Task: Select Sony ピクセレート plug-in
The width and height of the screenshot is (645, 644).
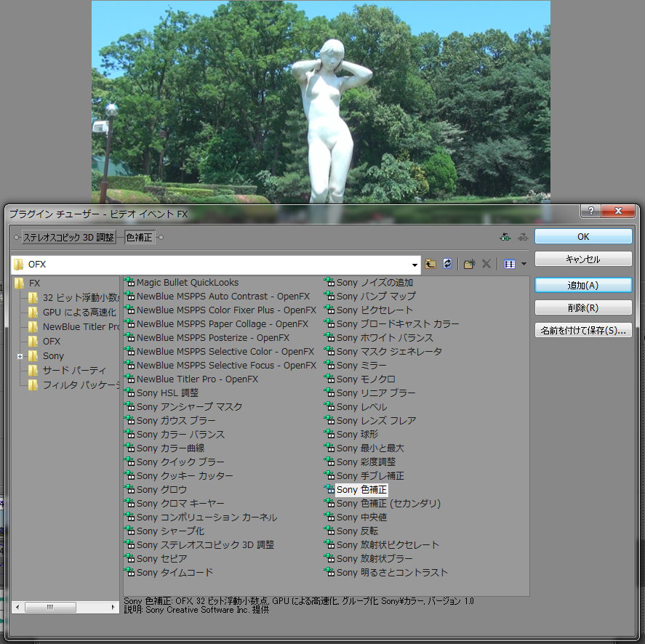Action: (369, 310)
